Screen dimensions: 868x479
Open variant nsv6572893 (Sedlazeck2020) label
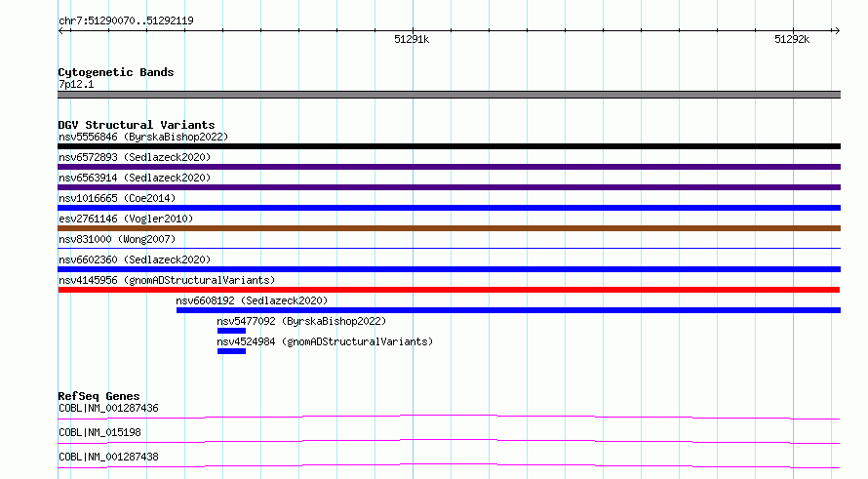point(135,157)
